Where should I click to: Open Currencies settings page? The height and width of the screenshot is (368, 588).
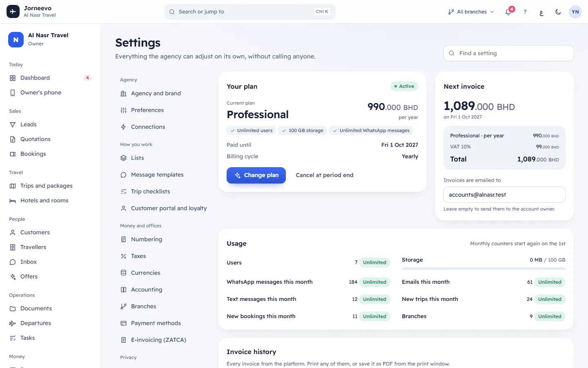coord(163,273)
